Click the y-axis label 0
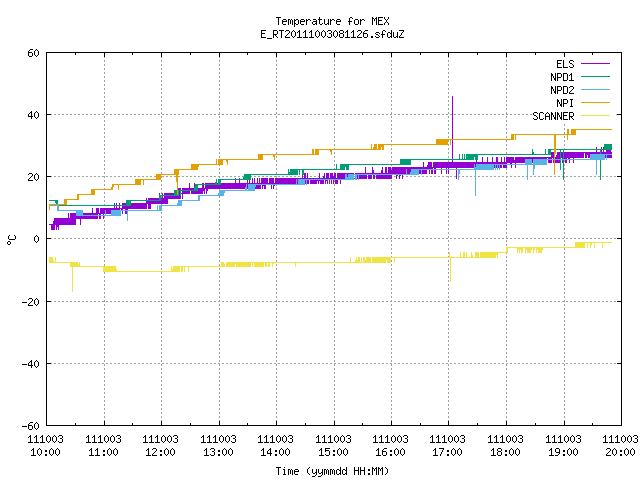 [37, 239]
